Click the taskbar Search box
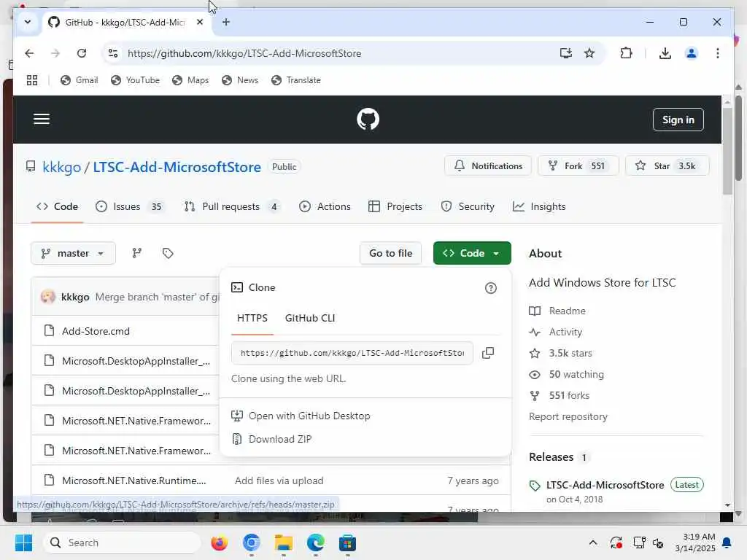Screen dimensions: 747x560 122,542
